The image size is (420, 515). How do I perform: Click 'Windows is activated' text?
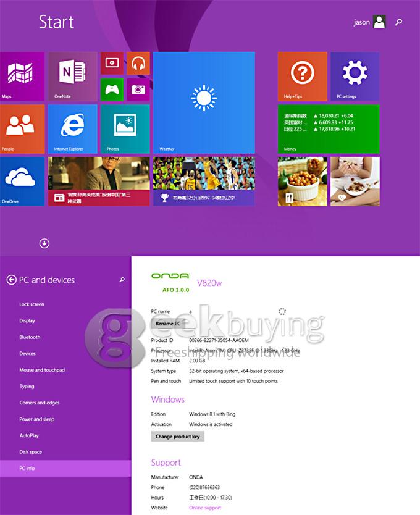click(x=211, y=424)
